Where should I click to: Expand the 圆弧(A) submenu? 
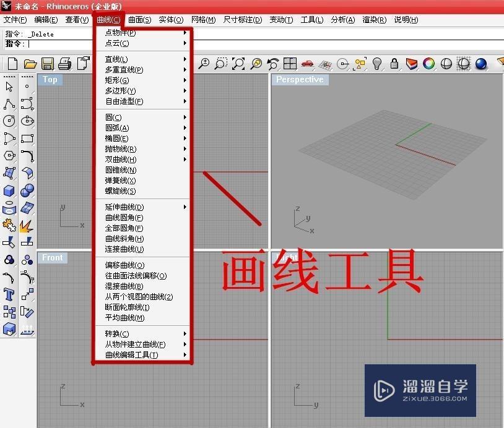tap(142, 128)
